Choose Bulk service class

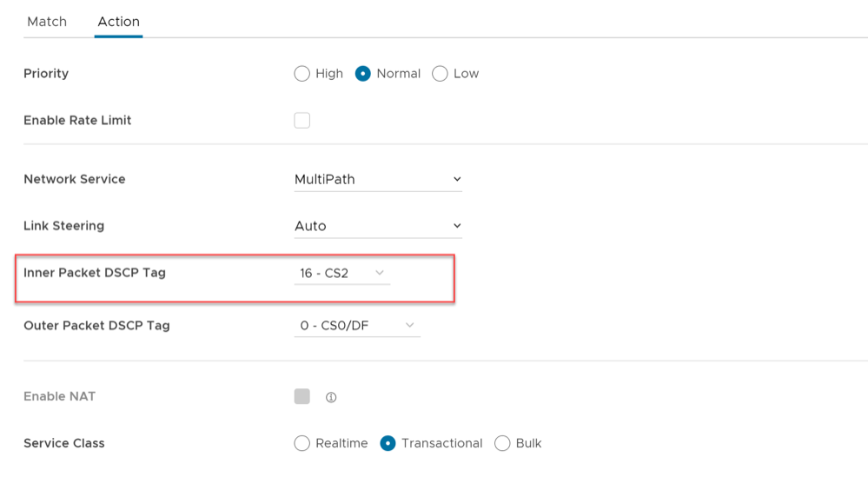502,443
